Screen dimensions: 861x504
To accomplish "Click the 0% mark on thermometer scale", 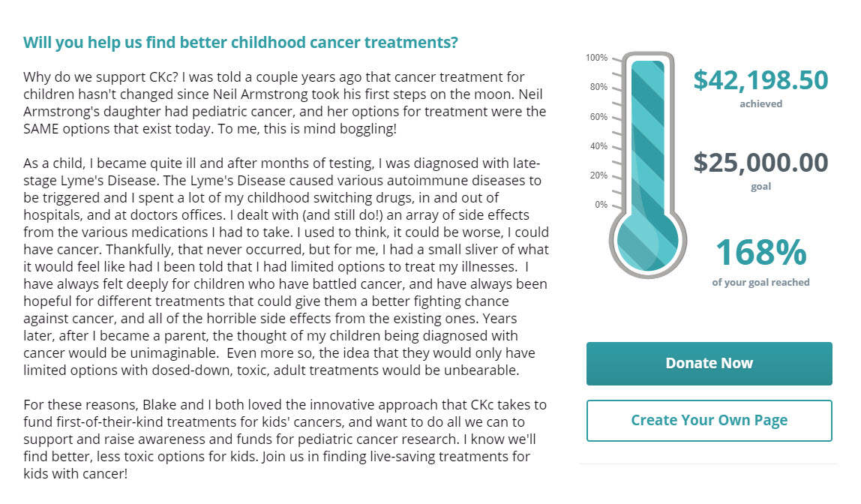I will pyautogui.click(x=601, y=205).
